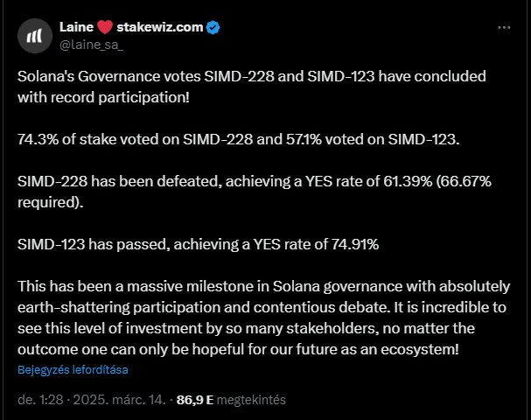Click the 86,9 E view count

pos(195,400)
